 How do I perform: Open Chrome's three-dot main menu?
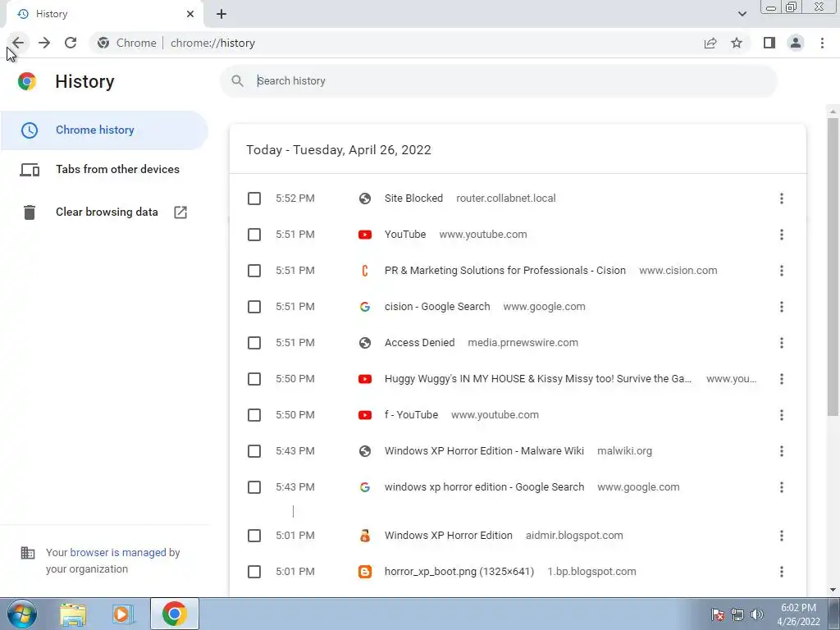(x=822, y=43)
